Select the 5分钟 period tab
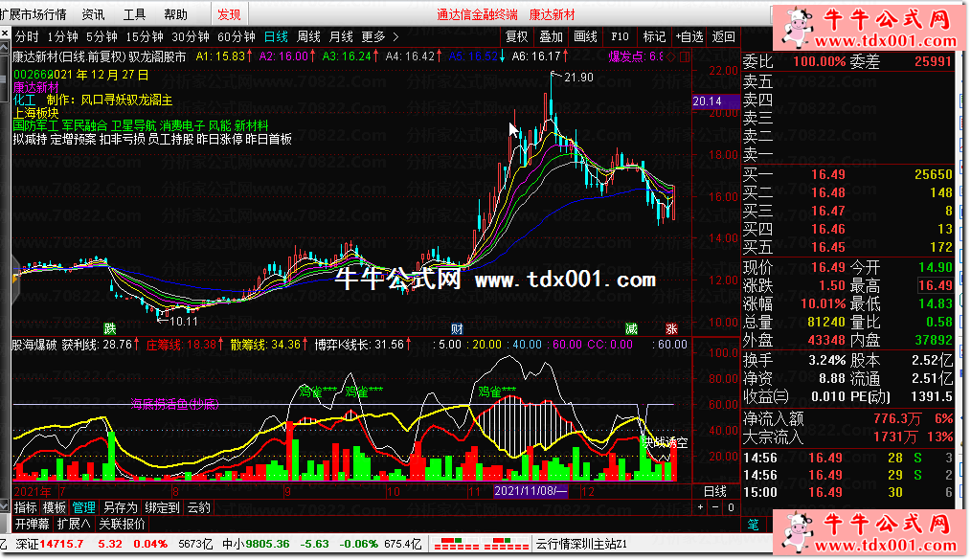The image size is (971, 560). [x=102, y=37]
